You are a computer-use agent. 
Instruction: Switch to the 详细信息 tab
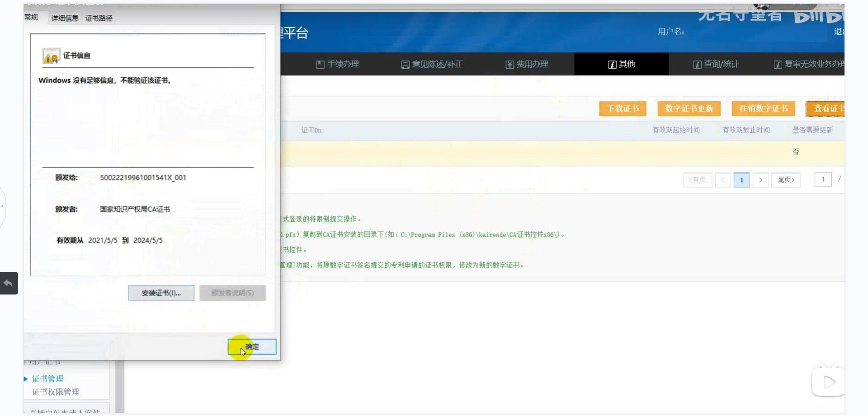[x=65, y=18]
